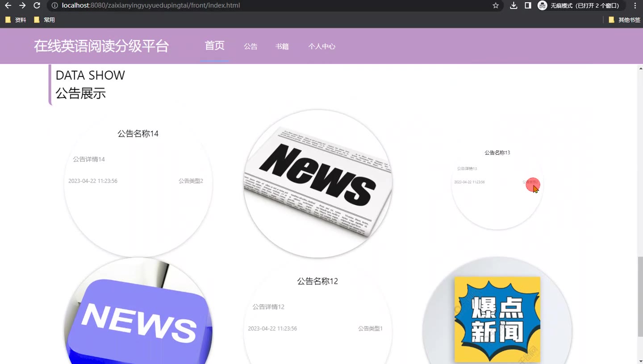Viewport: 643px width, 364px height.
Task: Open the 公告名称12 announcement title
Action: tap(317, 281)
